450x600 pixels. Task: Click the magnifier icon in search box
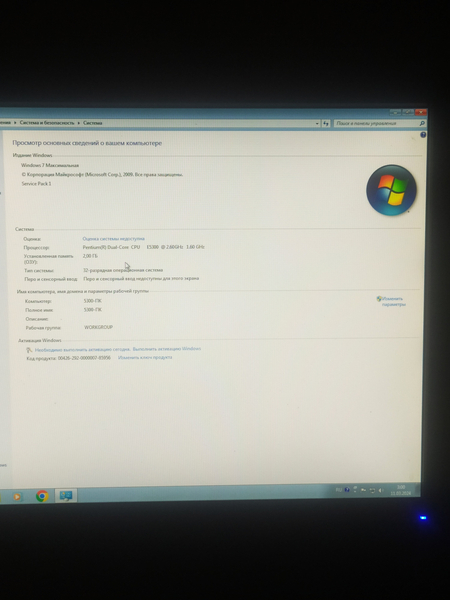pos(422,123)
